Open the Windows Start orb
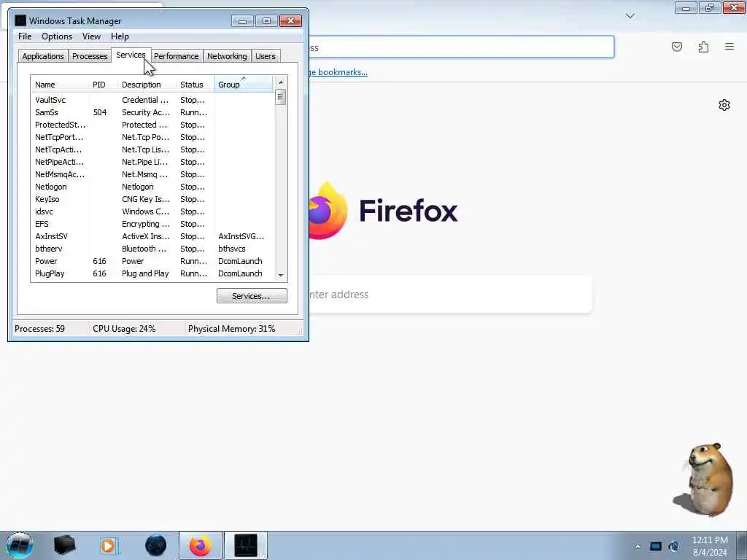747x560 pixels. click(x=20, y=545)
